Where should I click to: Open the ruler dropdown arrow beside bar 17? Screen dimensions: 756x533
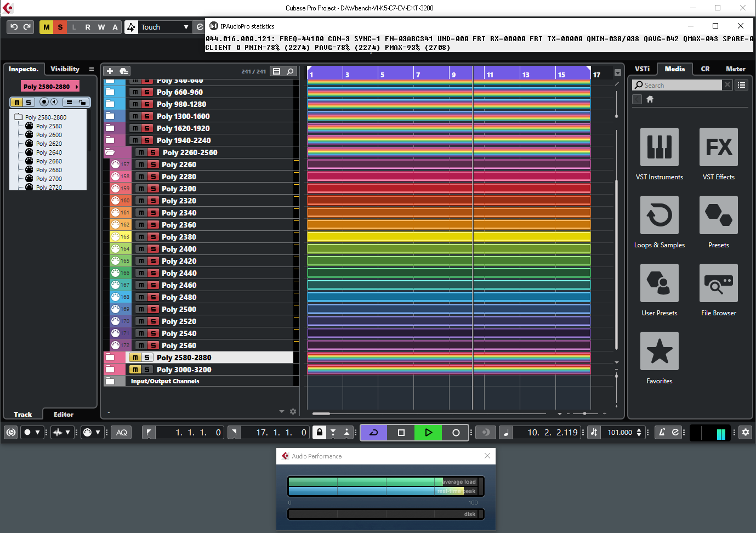[618, 73]
